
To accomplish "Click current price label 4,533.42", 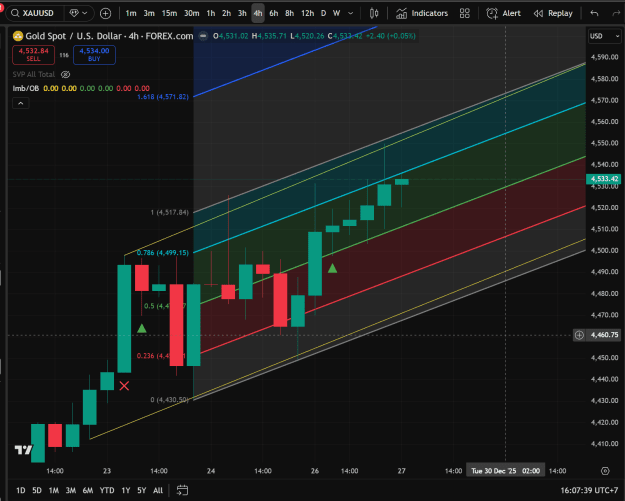I will tap(603, 179).
